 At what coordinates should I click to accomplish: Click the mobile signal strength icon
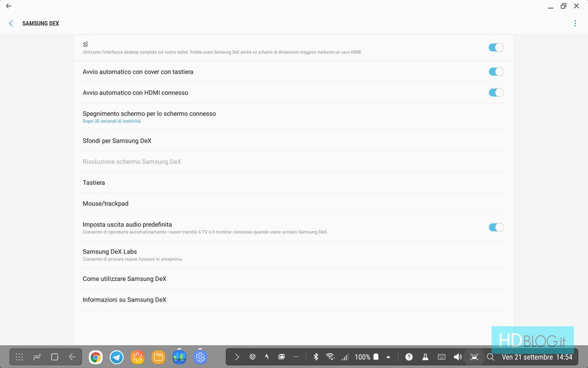pyautogui.click(x=345, y=357)
